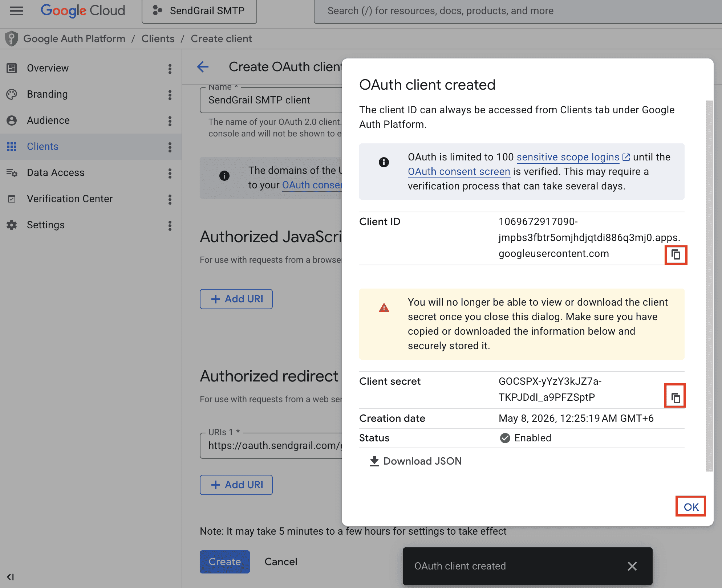722x588 pixels.
Task: Go to Clients breadcrumb
Action: pyautogui.click(x=158, y=38)
